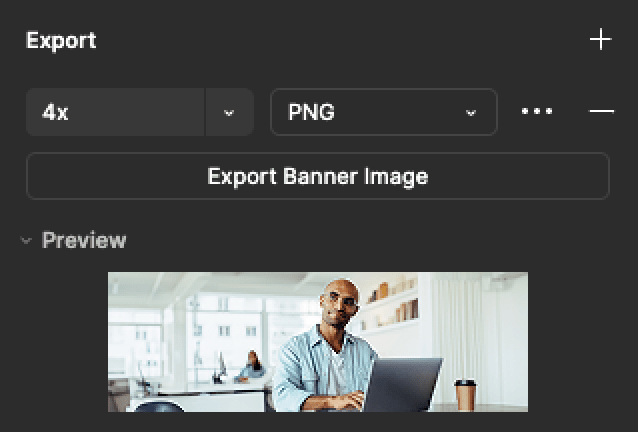The image size is (638, 432).
Task: Open the PNG file format dropdown
Action: tap(383, 112)
